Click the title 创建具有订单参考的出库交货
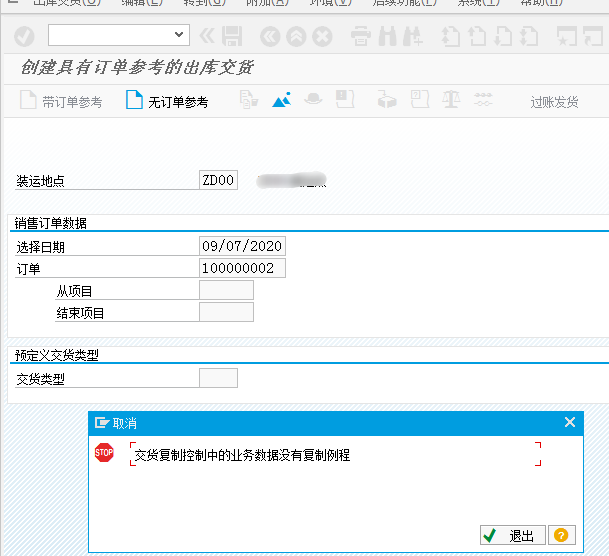 [137, 67]
